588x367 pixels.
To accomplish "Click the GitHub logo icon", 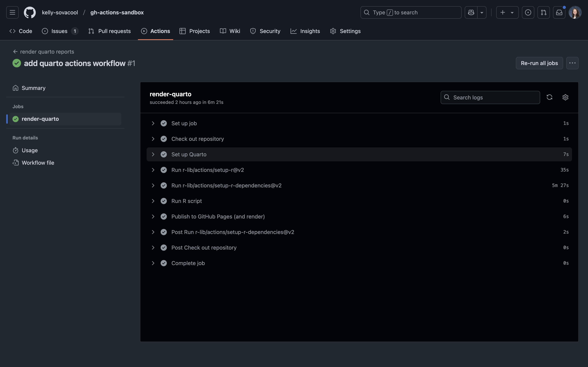I will (30, 12).
